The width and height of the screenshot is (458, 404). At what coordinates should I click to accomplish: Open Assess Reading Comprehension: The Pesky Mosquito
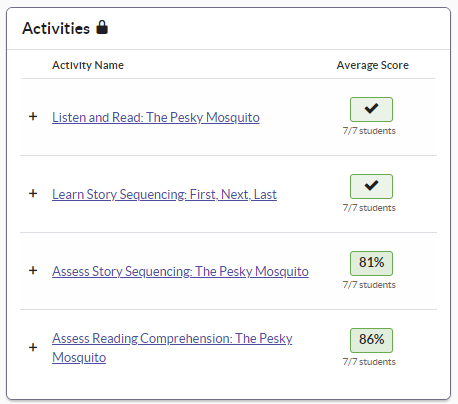pyautogui.click(x=172, y=348)
